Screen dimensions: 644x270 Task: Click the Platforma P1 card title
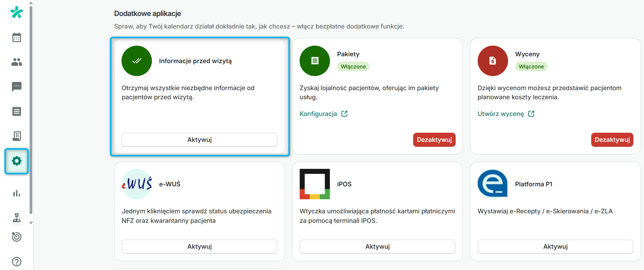[534, 184]
